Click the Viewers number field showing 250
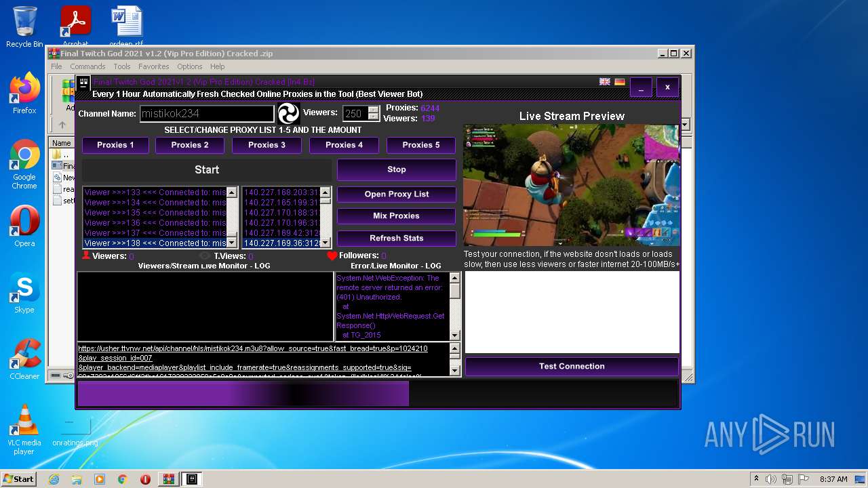 point(356,114)
